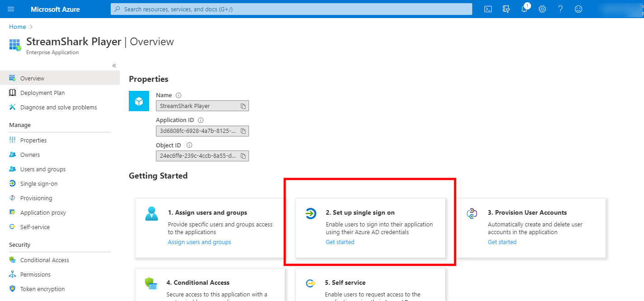Click the Assign users and groups link

click(199, 242)
